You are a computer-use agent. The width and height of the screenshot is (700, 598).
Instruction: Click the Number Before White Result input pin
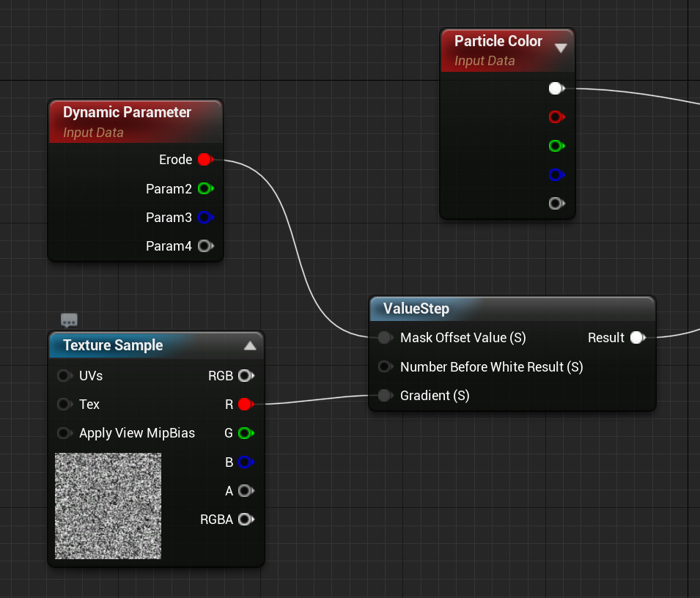click(385, 366)
